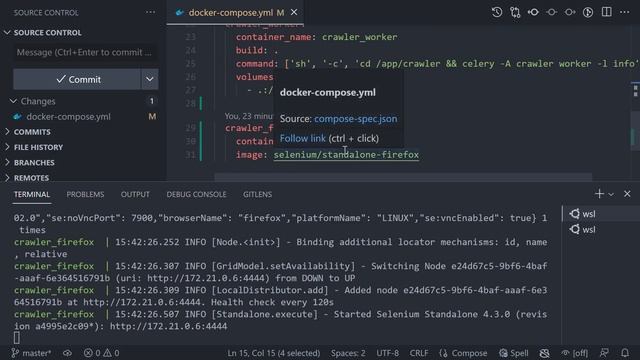Switch to the OUTPUT panel tab
Image resolution: width=640 pixels, height=360 pixels.
135,194
